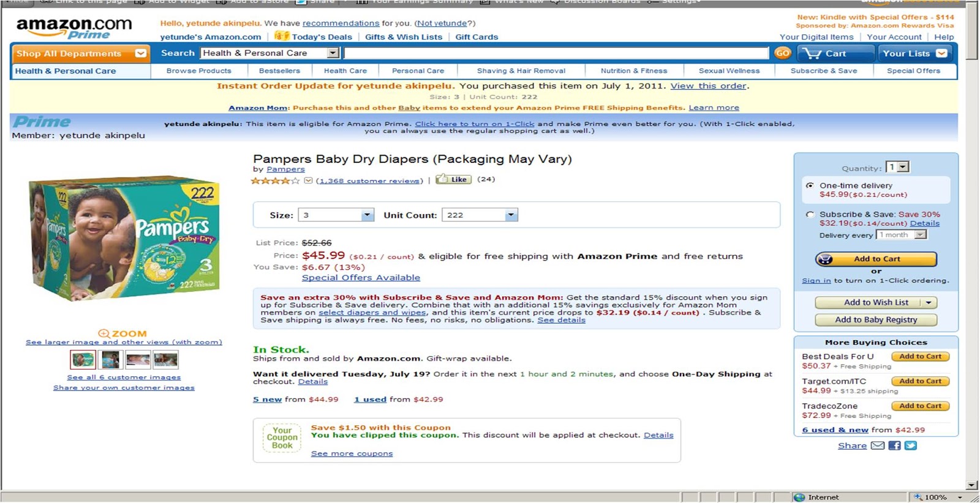Share on Twitter icon
This screenshot has height=503, width=980.
click(x=911, y=445)
